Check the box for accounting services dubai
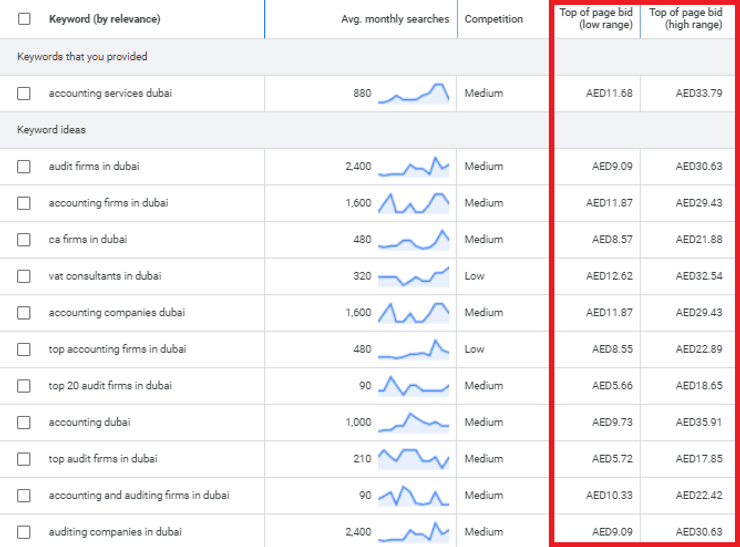740x547 pixels. (24, 93)
